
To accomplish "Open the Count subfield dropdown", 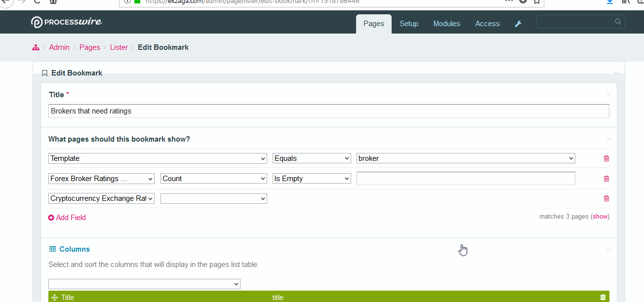I will tap(214, 179).
